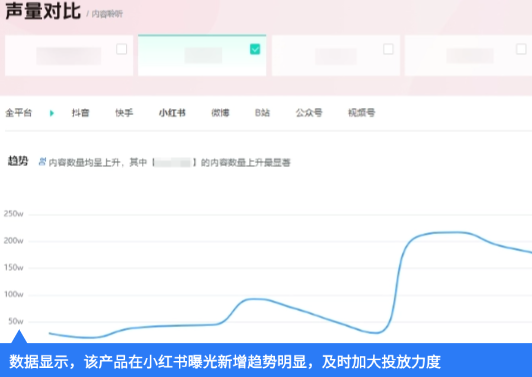Select the 视频号 platform tab

click(x=361, y=113)
